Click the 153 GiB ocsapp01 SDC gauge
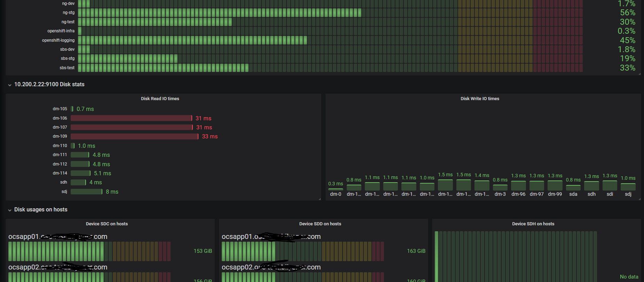The image size is (644, 282). (x=89, y=251)
